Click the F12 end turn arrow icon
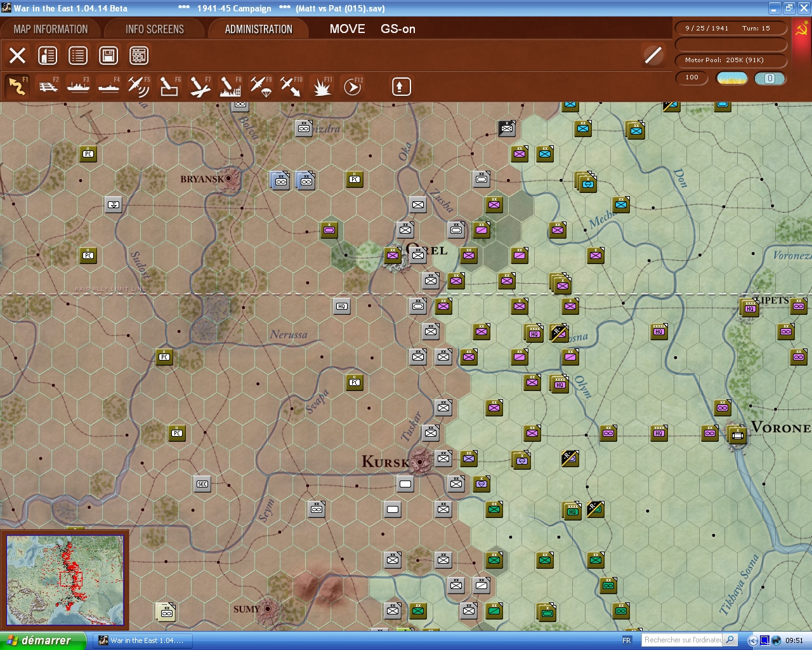The height and width of the screenshot is (650, 812). (352, 86)
